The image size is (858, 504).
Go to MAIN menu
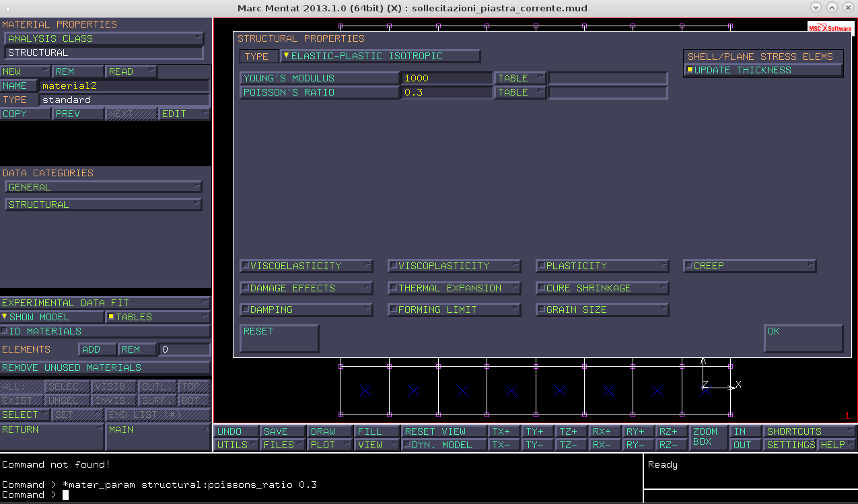pyautogui.click(x=157, y=437)
